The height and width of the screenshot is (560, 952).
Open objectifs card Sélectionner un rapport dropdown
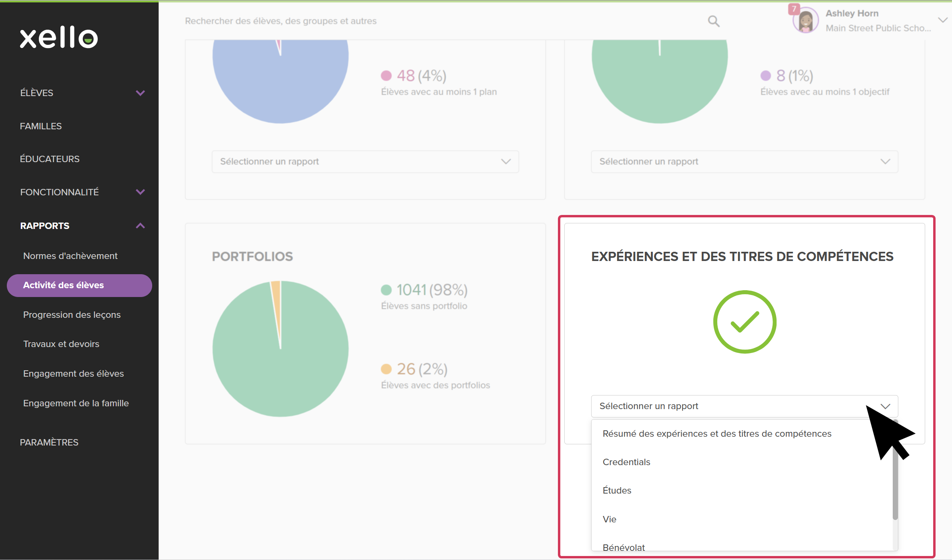point(745,162)
